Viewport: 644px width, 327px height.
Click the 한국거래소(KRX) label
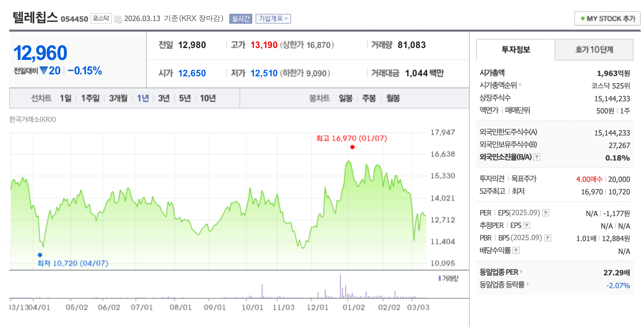click(33, 119)
